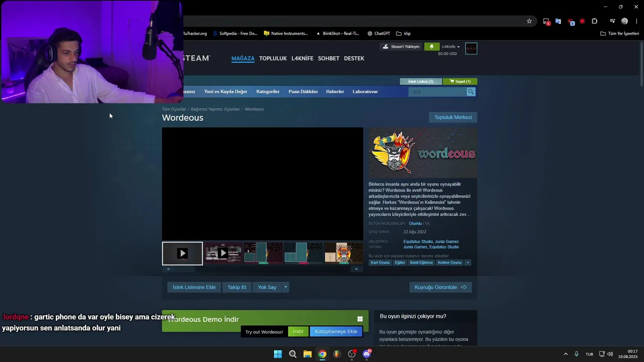The height and width of the screenshot is (362, 644).
Task: Open Puan Dükkânı points shop
Action: (x=303, y=92)
